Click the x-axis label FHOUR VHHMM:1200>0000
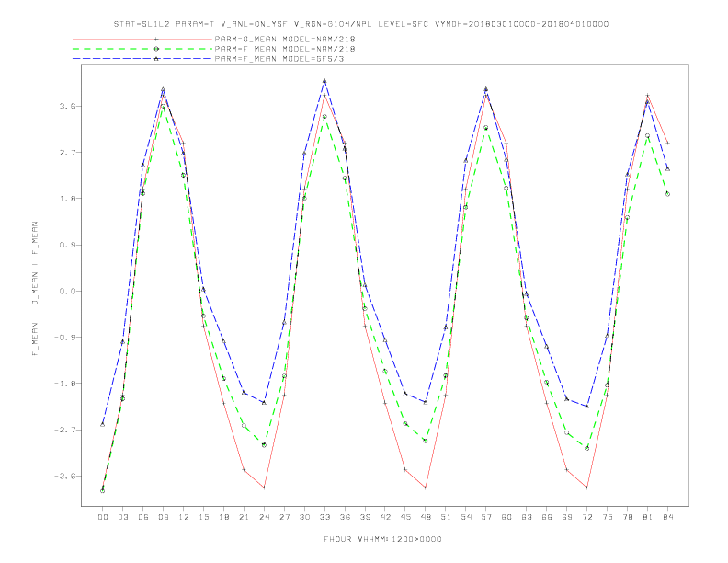 click(x=382, y=539)
